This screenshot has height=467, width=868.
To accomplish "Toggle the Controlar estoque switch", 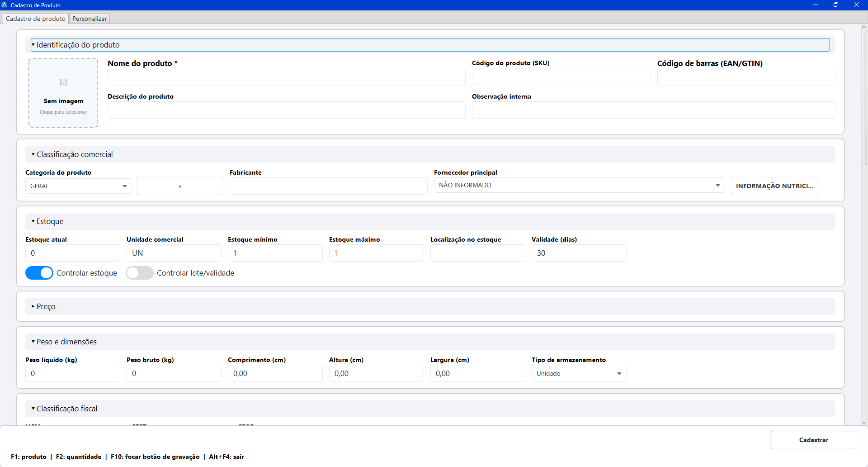I will click(39, 273).
